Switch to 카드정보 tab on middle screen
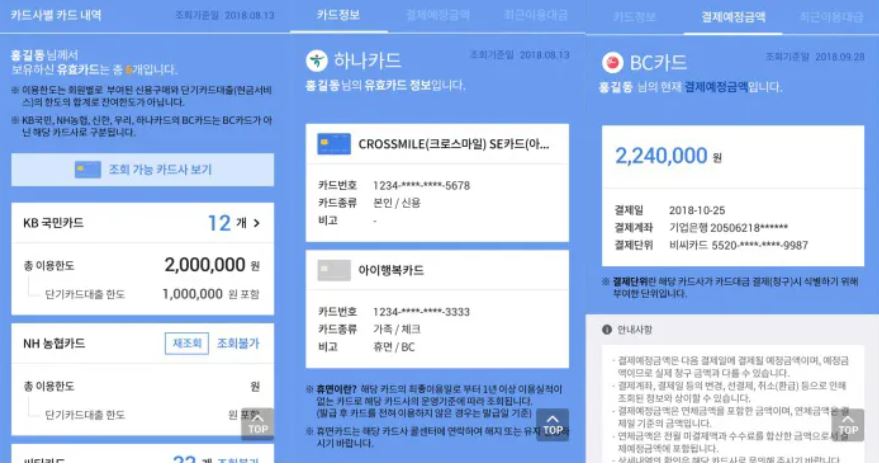This screenshot has width=879, height=468. [338, 15]
